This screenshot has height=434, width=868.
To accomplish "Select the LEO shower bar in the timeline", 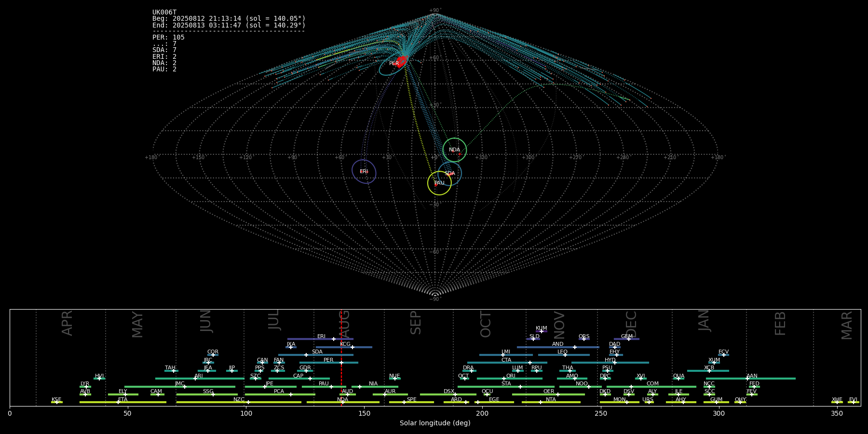I will click(x=564, y=355).
